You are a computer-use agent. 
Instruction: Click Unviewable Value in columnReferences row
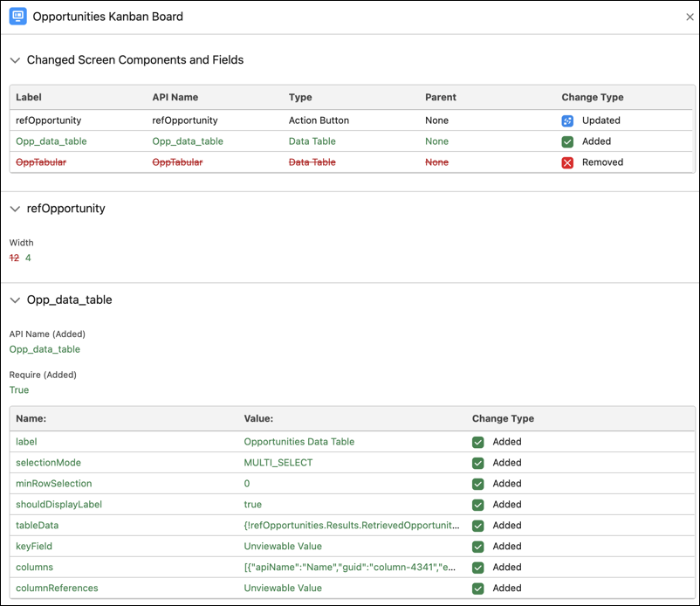point(283,589)
